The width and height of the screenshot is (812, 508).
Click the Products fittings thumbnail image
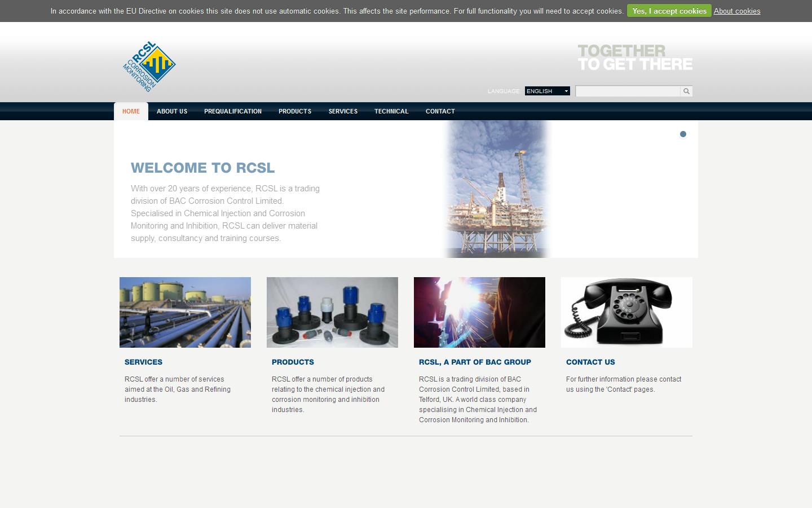[x=332, y=312]
